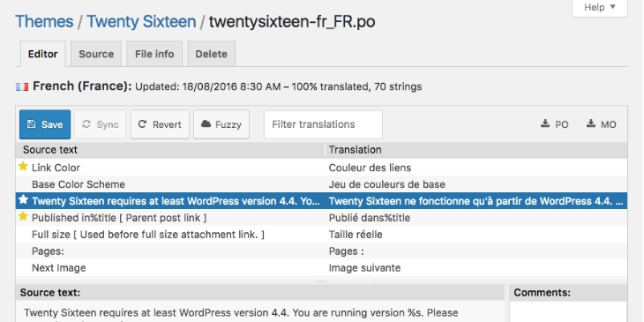Click translation Image suivante
Screen dimensions: 644x322
point(364,268)
